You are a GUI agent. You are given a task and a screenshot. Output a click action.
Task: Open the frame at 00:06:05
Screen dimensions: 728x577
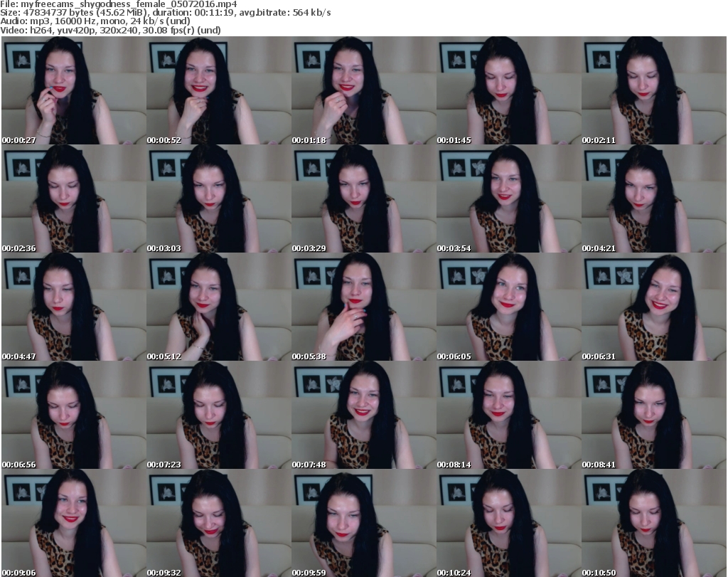click(x=509, y=307)
